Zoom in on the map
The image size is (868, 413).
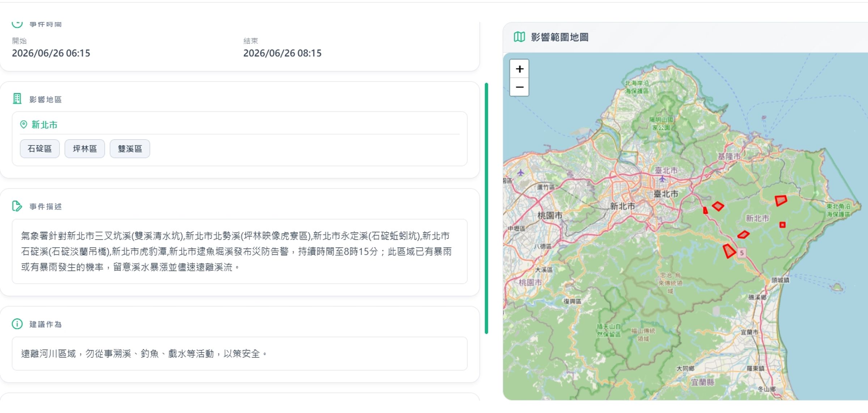point(519,69)
